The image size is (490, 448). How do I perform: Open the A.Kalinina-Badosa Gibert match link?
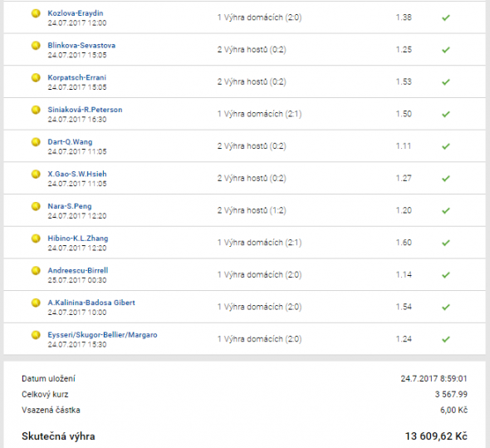(91, 303)
